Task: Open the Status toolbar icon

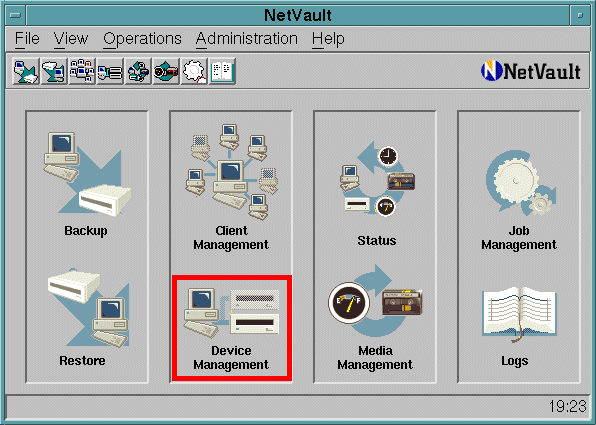Action: click(138, 71)
